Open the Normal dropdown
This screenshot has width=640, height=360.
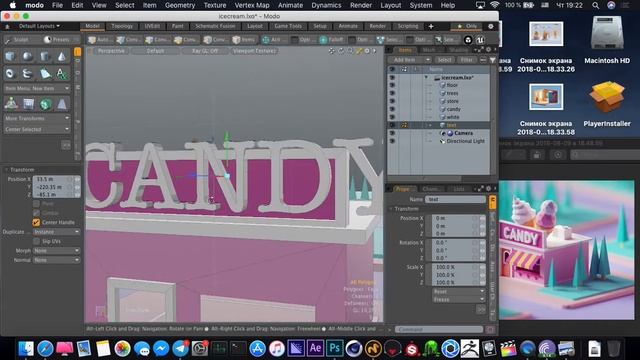point(56,260)
